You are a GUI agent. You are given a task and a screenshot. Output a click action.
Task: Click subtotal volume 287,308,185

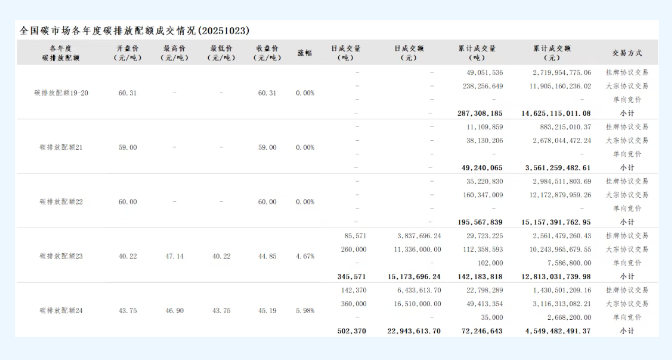pyautogui.click(x=480, y=114)
